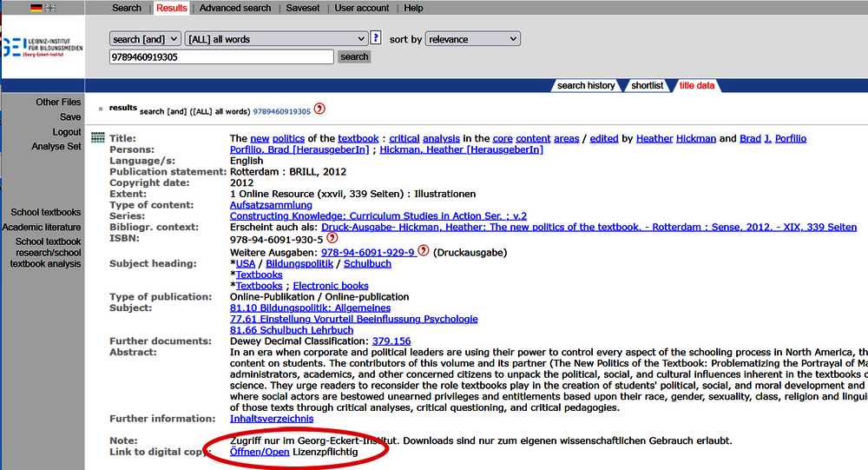Image resolution: width=868 pixels, height=470 pixels.
Task: Open the [ALL] all words dropdown
Action: pyautogui.click(x=276, y=39)
